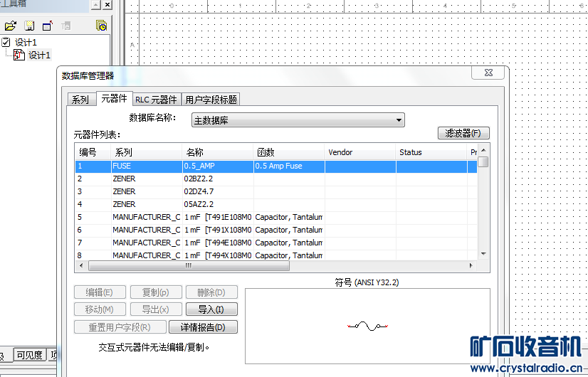Select ZENER 02DZ4.7 row
588x377 pixels.
[276, 191]
